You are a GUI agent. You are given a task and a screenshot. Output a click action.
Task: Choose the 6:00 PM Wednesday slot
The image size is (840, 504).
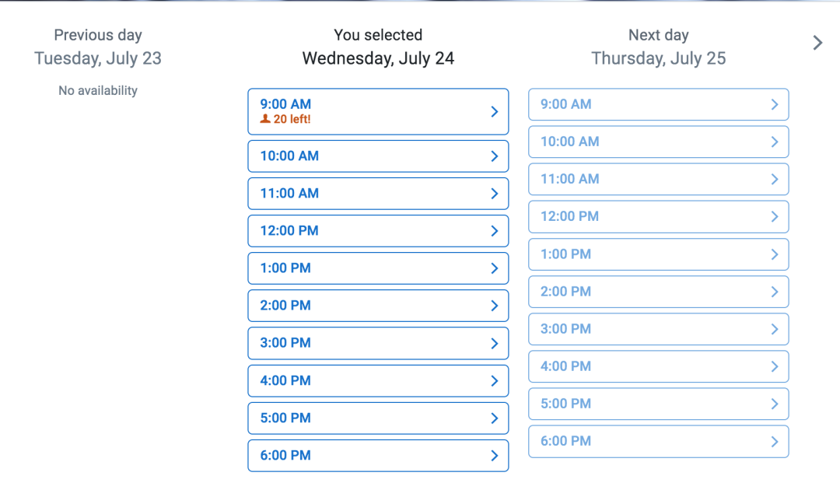tap(378, 456)
